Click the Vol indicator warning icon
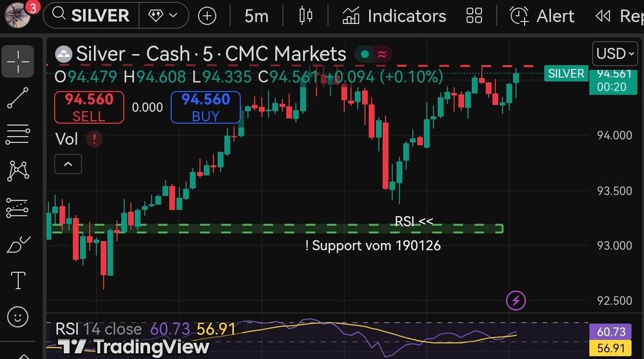 tap(94, 139)
